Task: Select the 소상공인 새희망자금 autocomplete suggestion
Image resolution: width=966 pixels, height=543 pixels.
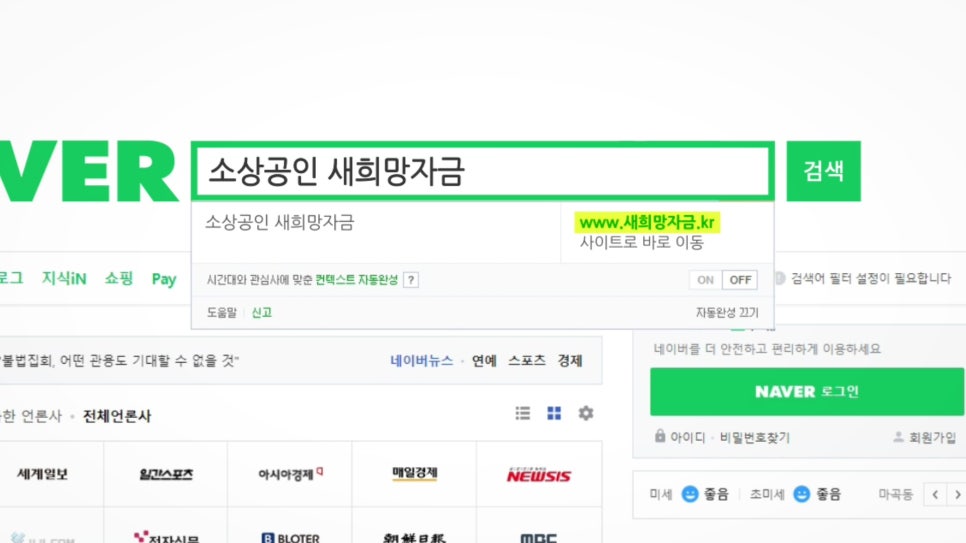Action: (x=280, y=222)
